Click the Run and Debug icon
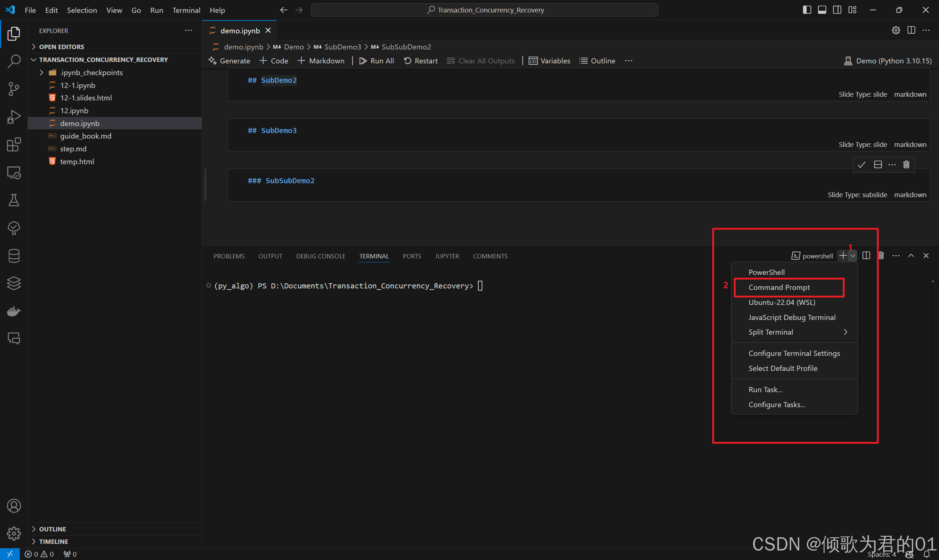939x560 pixels. point(14,117)
